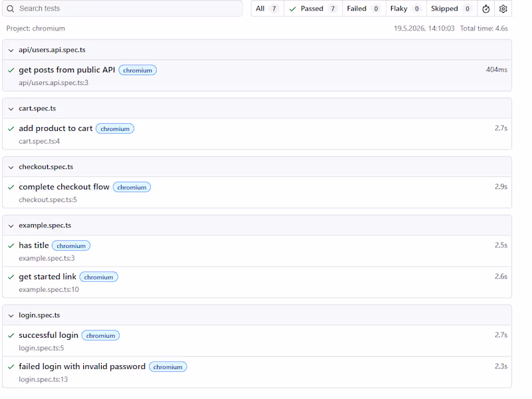Screen dimensions: 532x399
Task: Click the 2.6s duration value
Action: tap(501, 277)
